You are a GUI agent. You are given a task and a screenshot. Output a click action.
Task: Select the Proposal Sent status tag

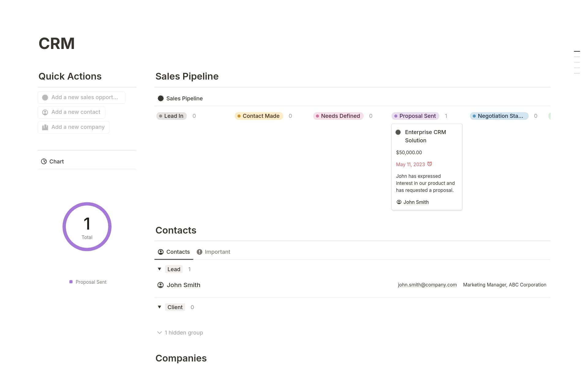(x=415, y=116)
